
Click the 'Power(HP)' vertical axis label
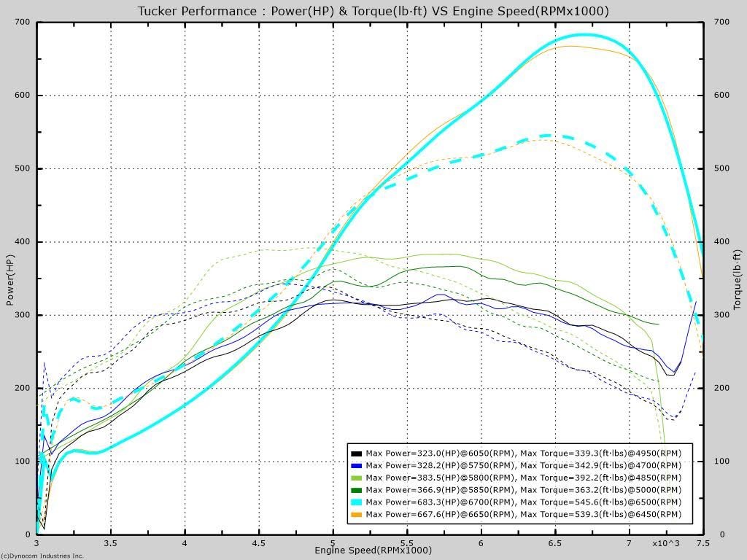[x=10, y=280]
